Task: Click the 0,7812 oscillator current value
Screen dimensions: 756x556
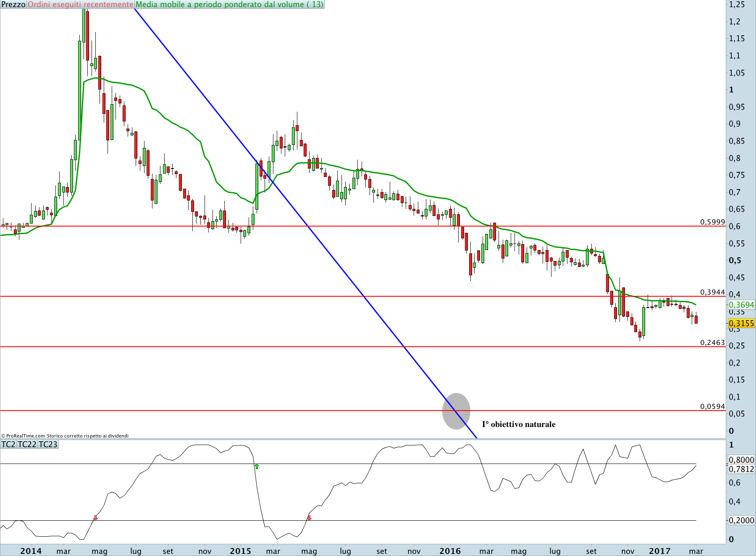Action: pos(741,469)
